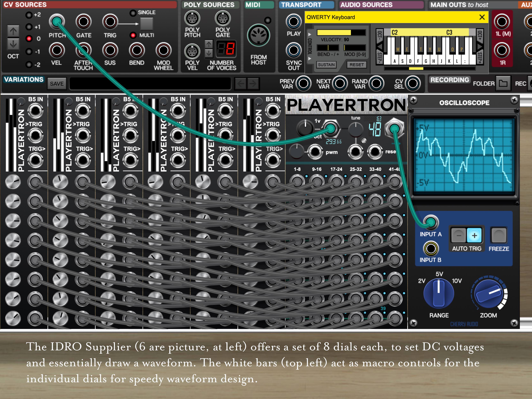Click the OCT down arrow button
The width and height of the screenshot is (532, 399).
click(13, 44)
